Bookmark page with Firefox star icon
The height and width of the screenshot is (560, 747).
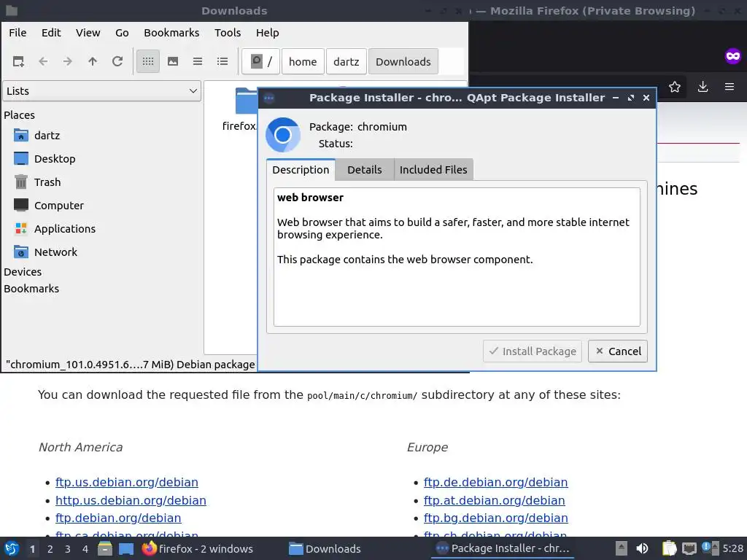coord(675,87)
